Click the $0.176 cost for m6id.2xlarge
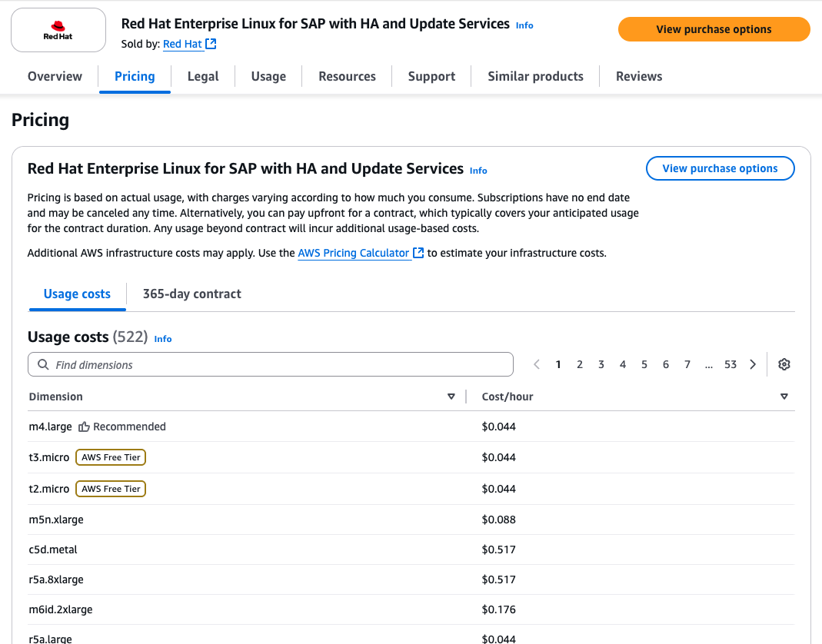The height and width of the screenshot is (644, 822). point(498,609)
